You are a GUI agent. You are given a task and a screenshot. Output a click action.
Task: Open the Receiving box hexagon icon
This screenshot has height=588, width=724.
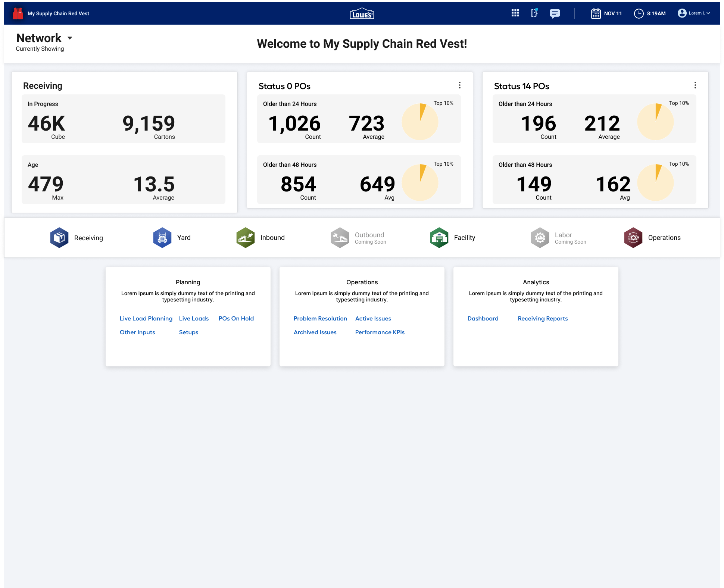point(59,238)
